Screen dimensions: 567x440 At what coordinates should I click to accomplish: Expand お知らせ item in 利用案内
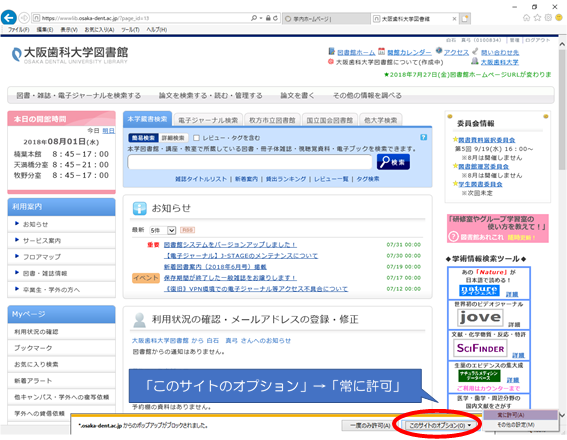click(35, 225)
